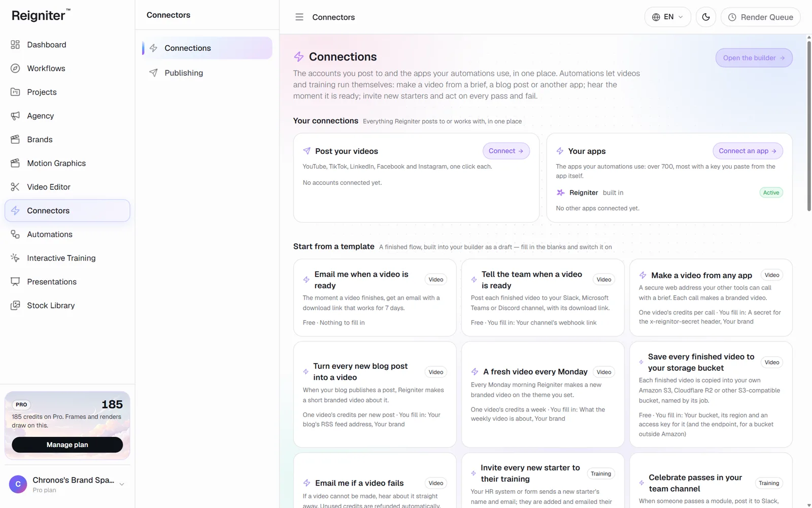
Task: Open Dashboard via its grid icon
Action: 15,45
